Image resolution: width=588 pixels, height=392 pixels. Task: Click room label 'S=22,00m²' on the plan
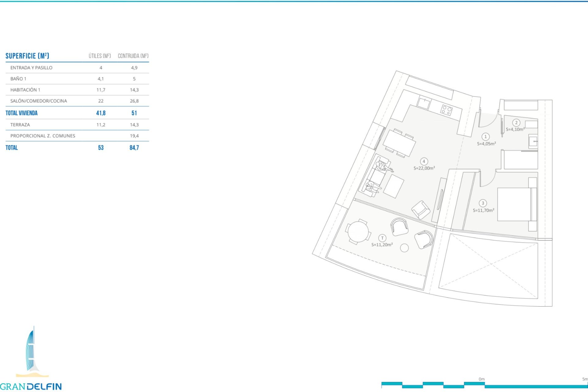(424, 168)
